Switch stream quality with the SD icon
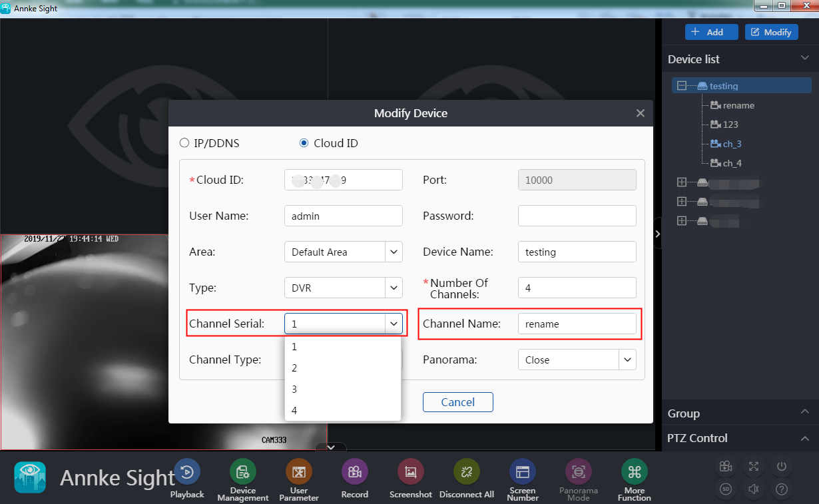 [726, 490]
